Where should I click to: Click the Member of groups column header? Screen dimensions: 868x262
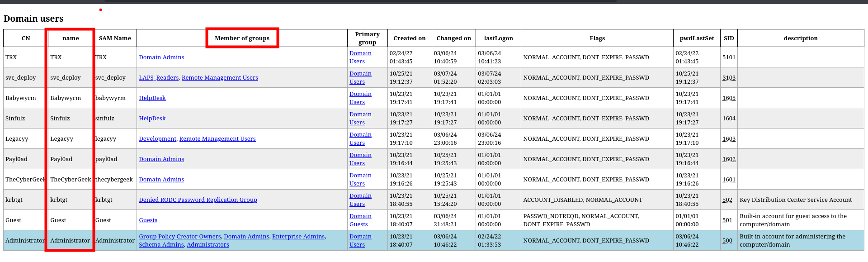point(242,38)
